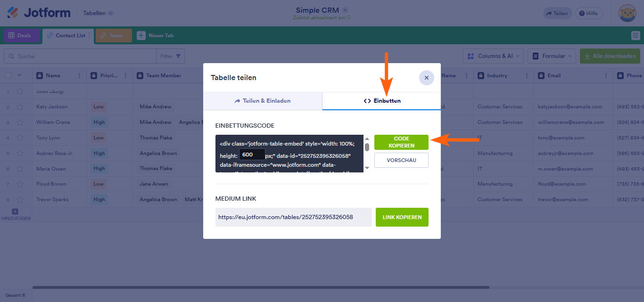The width and height of the screenshot is (644, 302).
Task: Click the Link Kopieren button
Action: pos(402,217)
